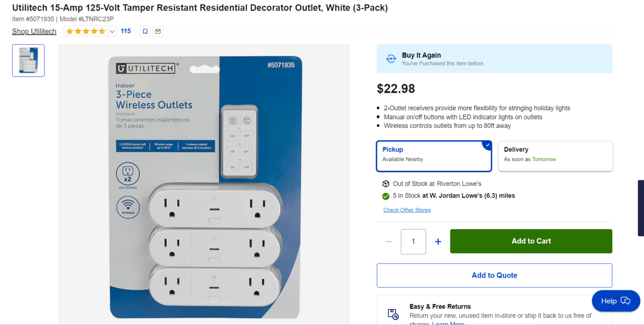
Task: Click the quantity input field
Action: coord(413,242)
